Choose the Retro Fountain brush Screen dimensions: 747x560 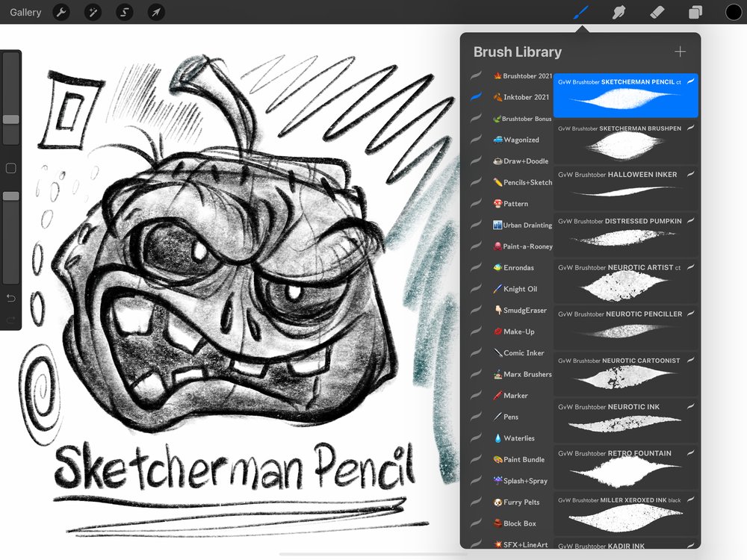pyautogui.click(x=626, y=466)
